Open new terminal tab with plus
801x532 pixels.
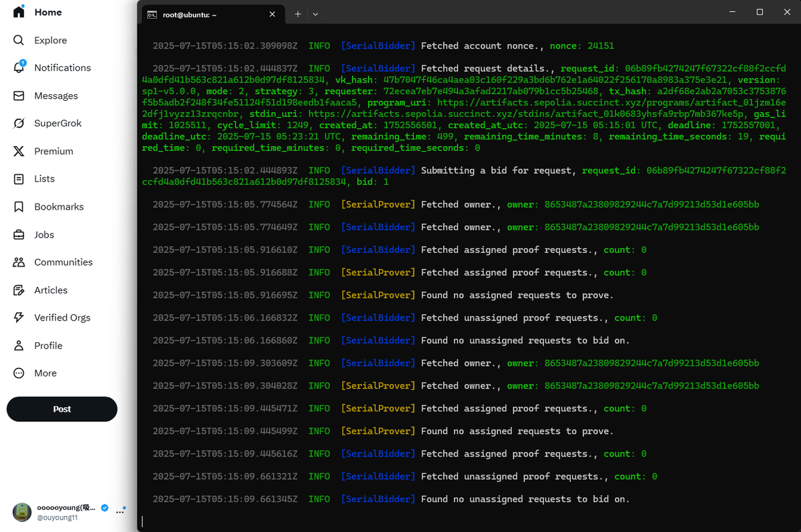[298, 14]
